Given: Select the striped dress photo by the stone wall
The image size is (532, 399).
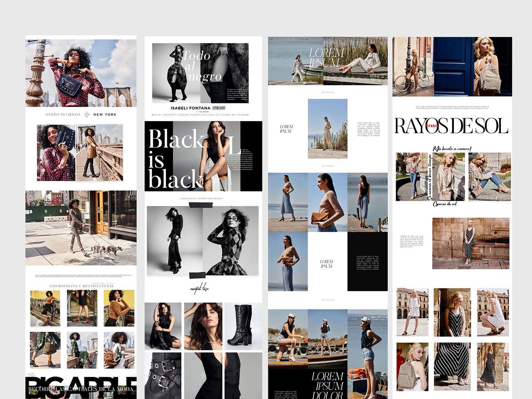Looking at the screenshot, I should coord(471,243).
